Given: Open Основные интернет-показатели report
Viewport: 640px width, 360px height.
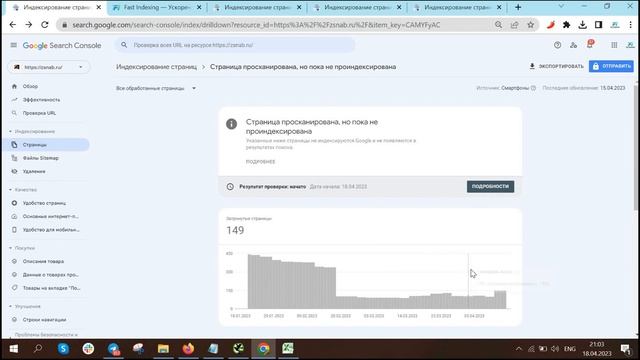Looking at the screenshot, I should click(51, 216).
